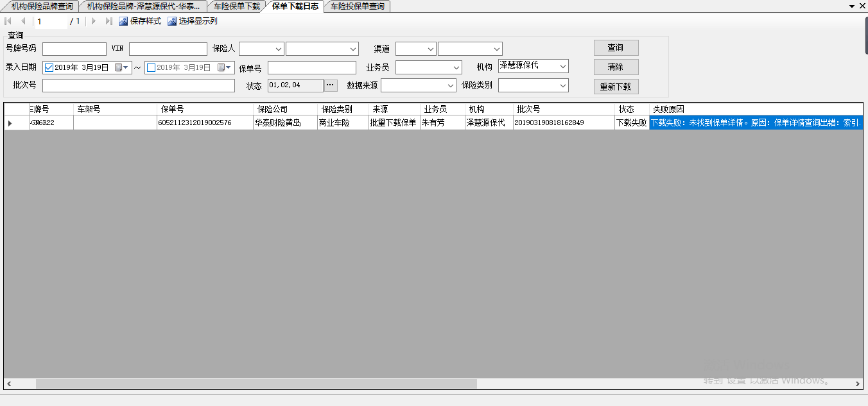Click the horizontal scrollbar left arrow
This screenshot has height=406, width=868.
pos(9,384)
